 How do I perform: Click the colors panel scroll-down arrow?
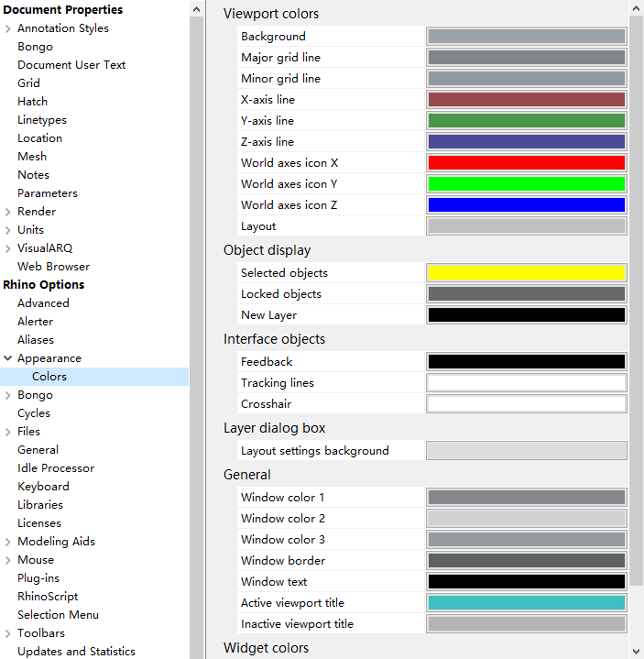pos(636,651)
